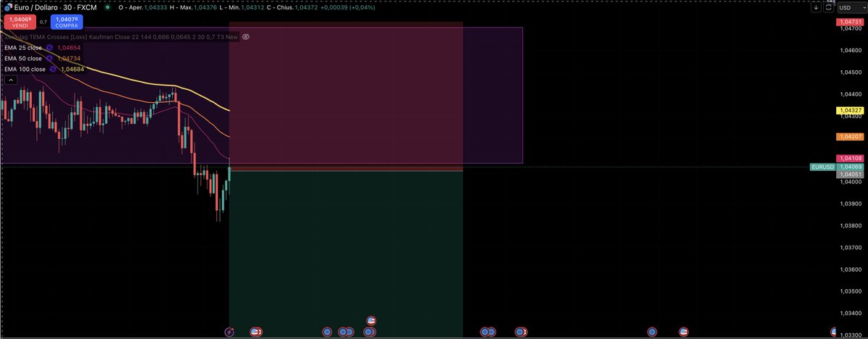This screenshot has width=868, height=339.
Task: Click the 1,03700 price scale label
Action: click(850, 248)
